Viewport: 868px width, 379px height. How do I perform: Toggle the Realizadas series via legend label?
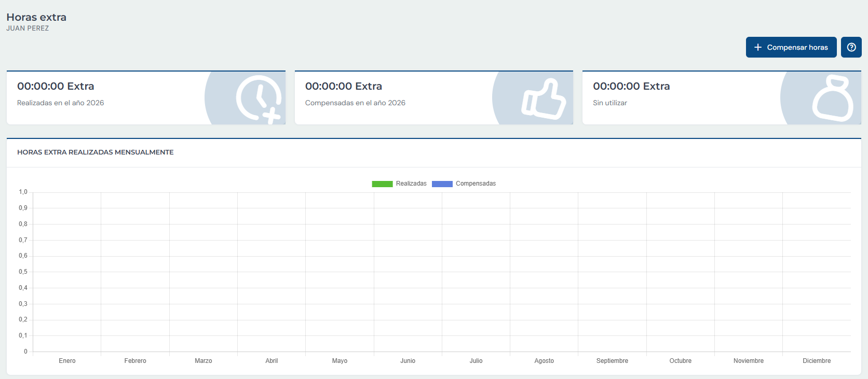tap(411, 184)
